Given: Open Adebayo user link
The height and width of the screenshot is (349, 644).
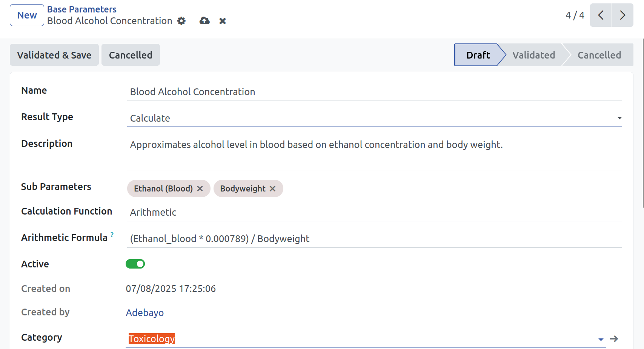Looking at the screenshot, I should coord(145,313).
